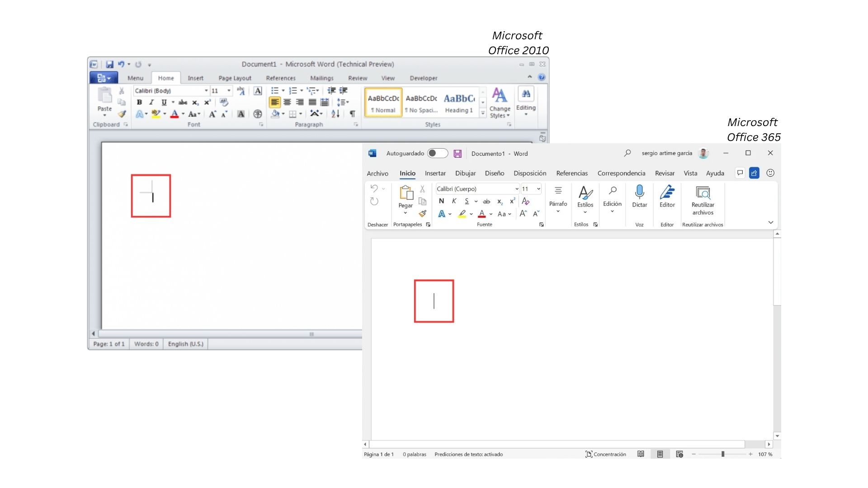Click purple save icon next to Autoguardado
The image size is (868, 488).
coord(458,154)
